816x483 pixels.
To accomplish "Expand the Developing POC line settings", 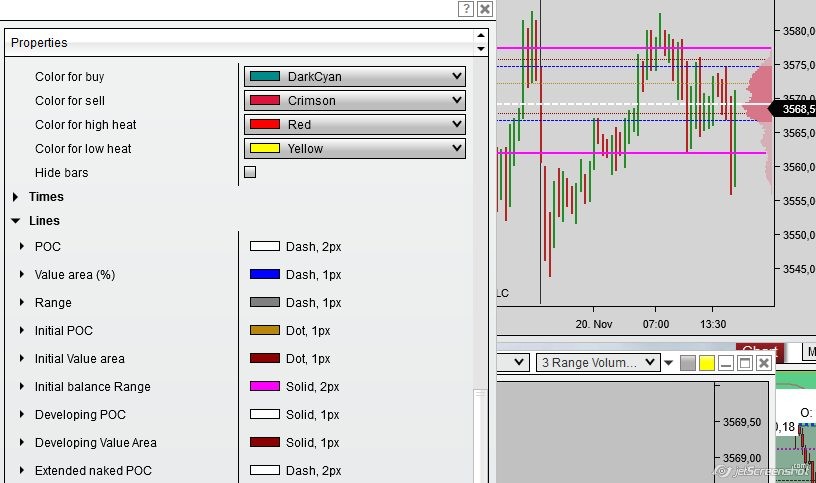I will pos(21,415).
